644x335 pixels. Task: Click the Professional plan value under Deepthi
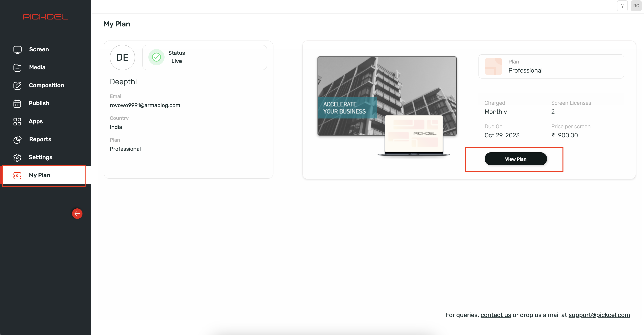[x=125, y=149]
